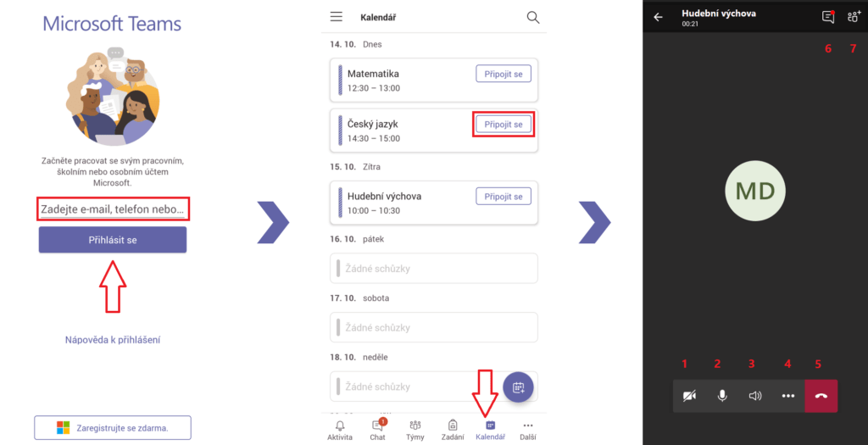The height and width of the screenshot is (445, 868).
Task: Open the Nápověda k přihlášení link
Action: [113, 340]
